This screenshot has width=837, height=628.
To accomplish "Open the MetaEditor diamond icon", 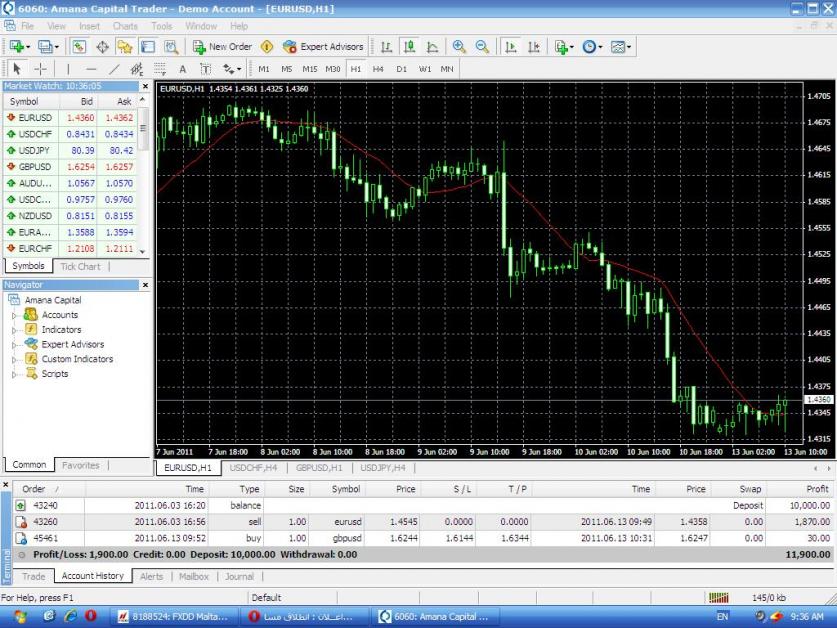I will [x=267, y=47].
